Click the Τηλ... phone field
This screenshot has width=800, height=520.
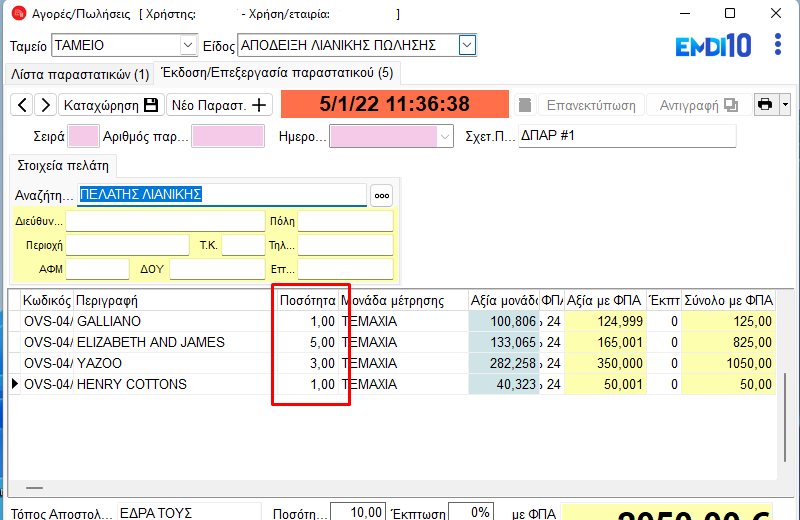point(345,245)
